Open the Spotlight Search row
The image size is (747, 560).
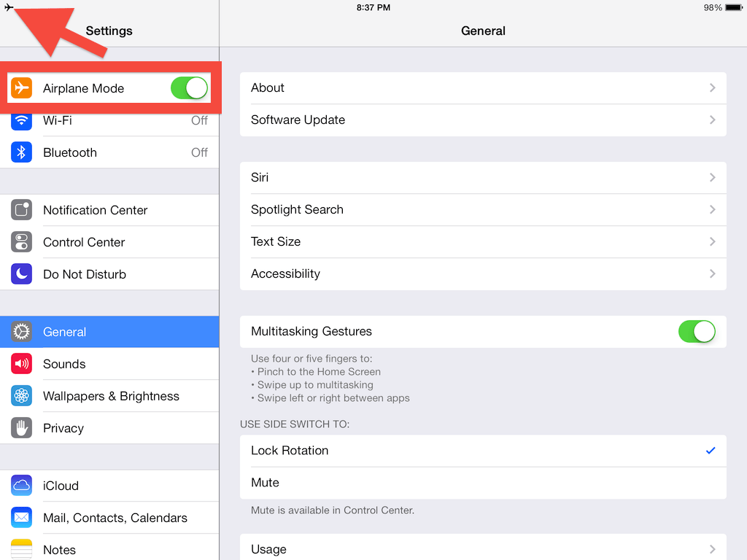click(483, 209)
